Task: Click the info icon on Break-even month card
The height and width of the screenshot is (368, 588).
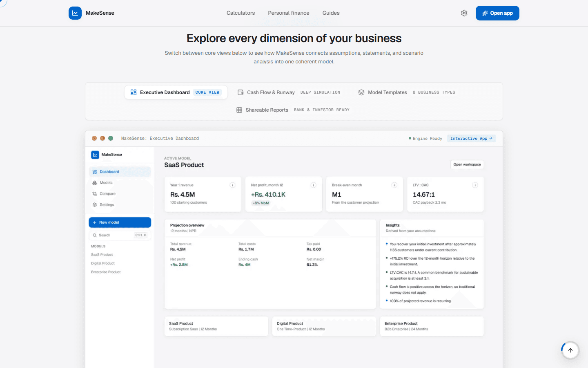Action: click(394, 185)
